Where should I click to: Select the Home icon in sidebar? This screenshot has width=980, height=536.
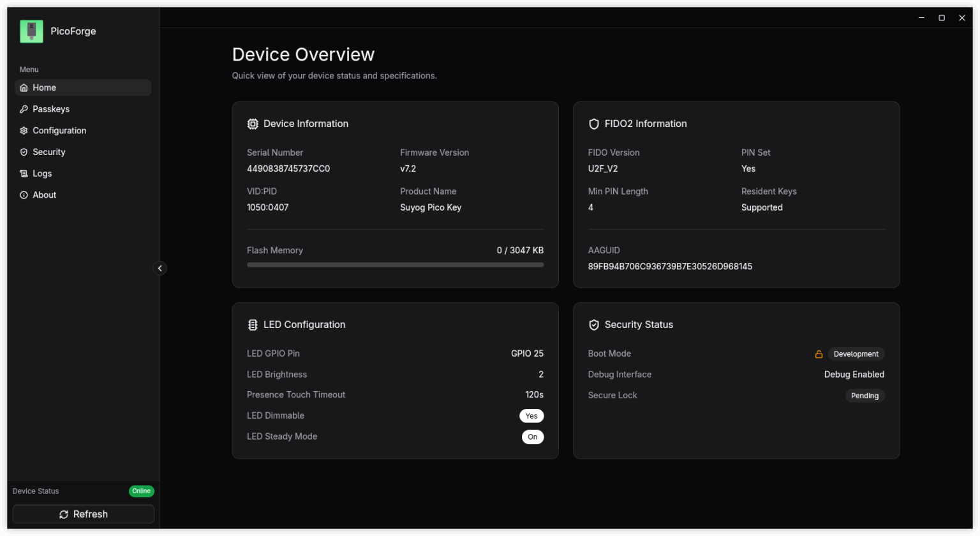[23, 87]
